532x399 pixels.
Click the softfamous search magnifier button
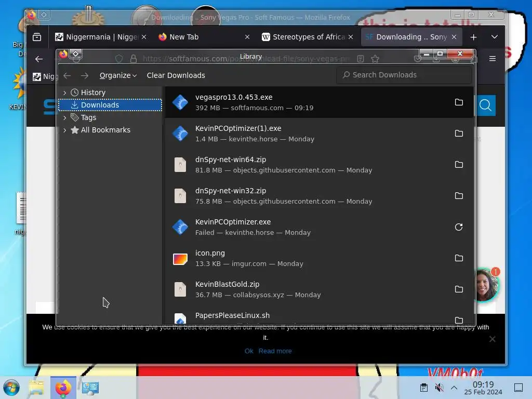tap(486, 105)
